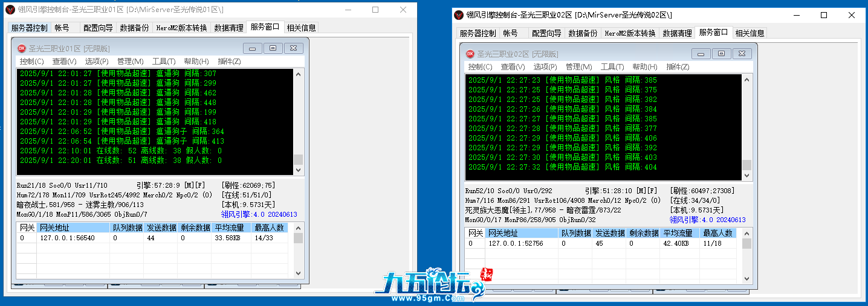Maximize the left 翎风引擎控制台 window
The width and height of the screenshot is (868, 306).
(x=375, y=10)
